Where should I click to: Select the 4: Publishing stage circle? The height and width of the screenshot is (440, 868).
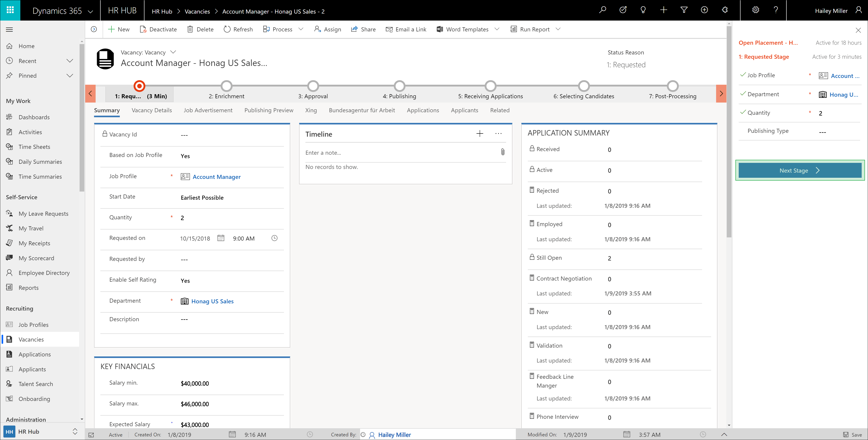coord(399,86)
